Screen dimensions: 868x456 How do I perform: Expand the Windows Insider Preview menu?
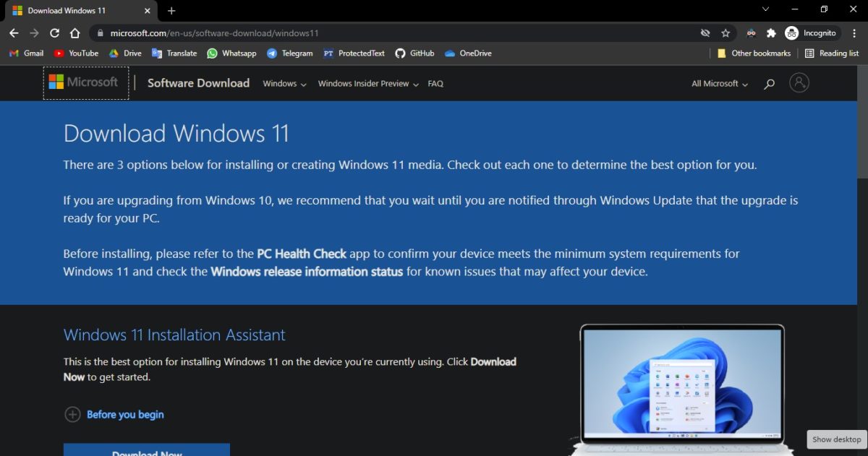[x=368, y=84]
